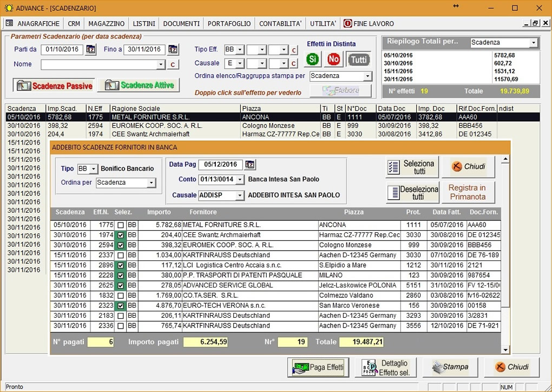Click the 'Ragione Sociale' column header
Image resolution: width=552 pixels, height=392 pixels.
[175, 108]
